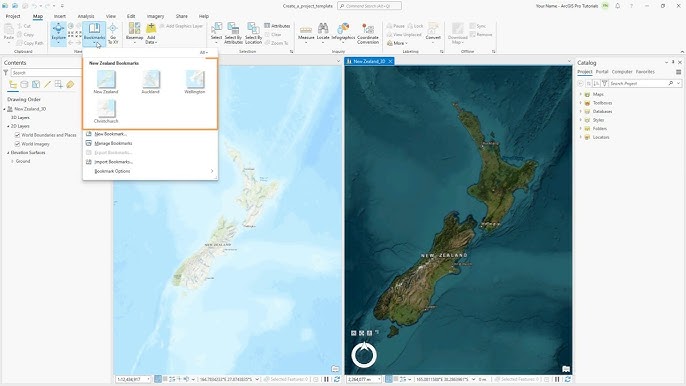Uncheck World Boundaries and Places layer
This screenshot has width=686, height=386.
(x=18, y=135)
